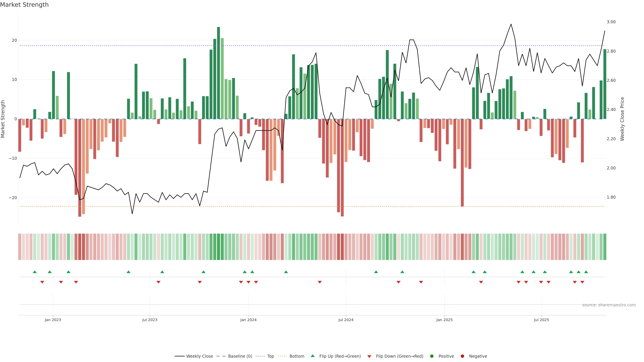Click the Positive green circle legend icon
This screenshot has height=362, width=644.
(x=432, y=356)
